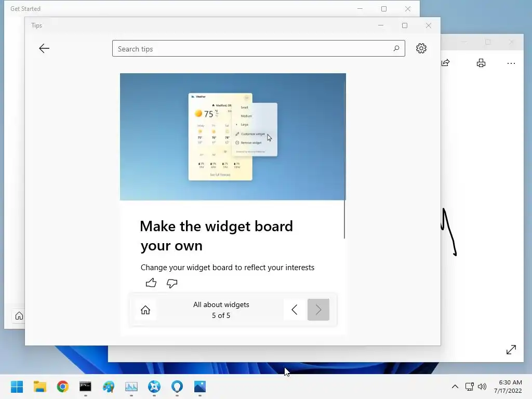Image resolution: width=532 pixels, height=399 pixels.
Task: Maximize the Get Started window
Action: (384, 9)
